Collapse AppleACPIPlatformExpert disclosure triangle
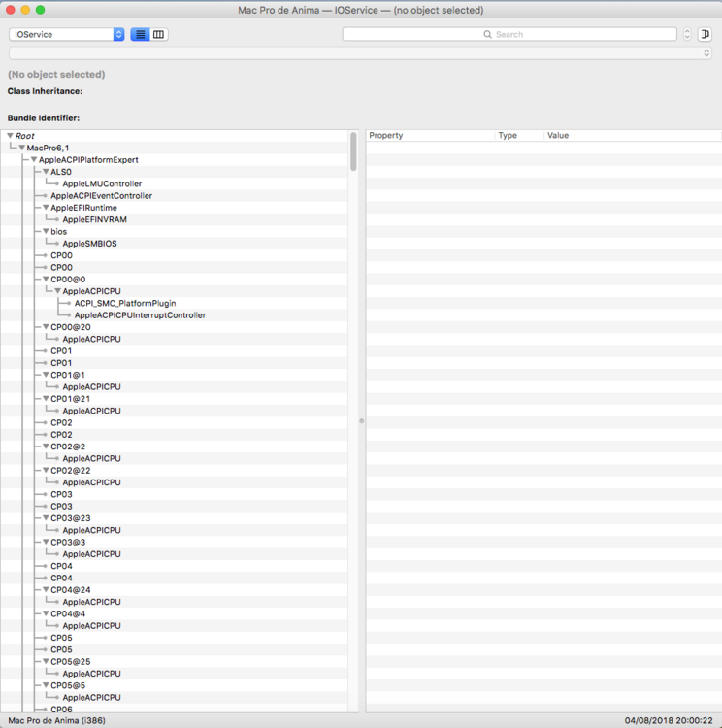Viewport: 722px width, 728px height. pyautogui.click(x=34, y=159)
